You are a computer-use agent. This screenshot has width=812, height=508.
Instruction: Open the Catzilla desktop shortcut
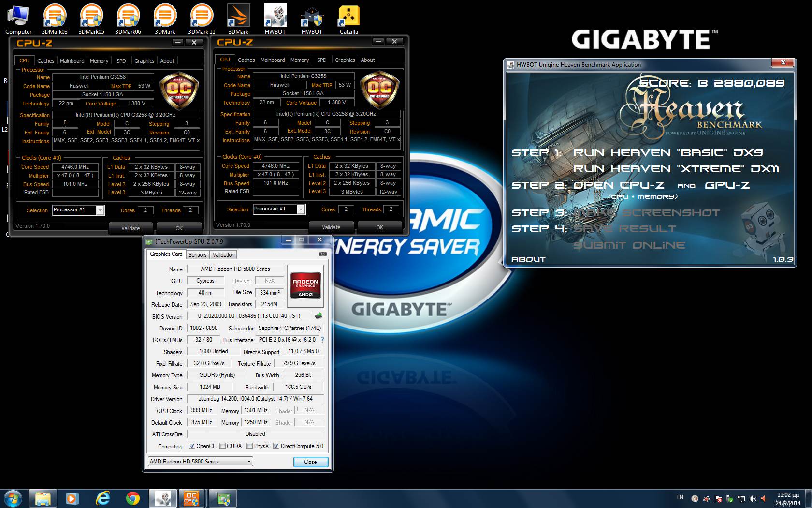pyautogui.click(x=348, y=19)
